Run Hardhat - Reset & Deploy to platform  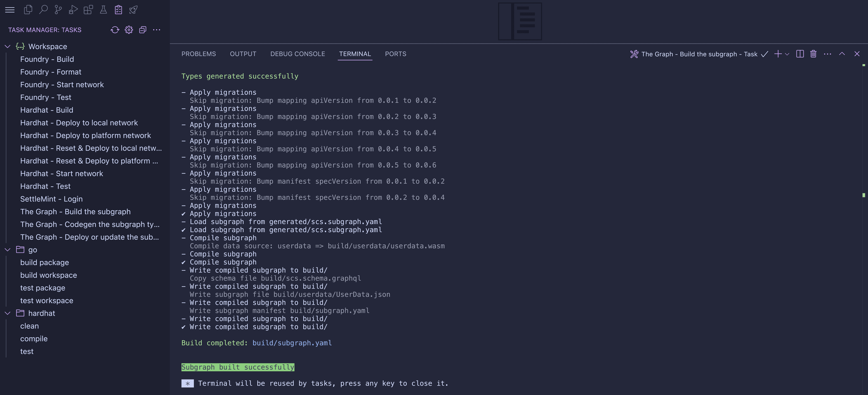click(89, 161)
